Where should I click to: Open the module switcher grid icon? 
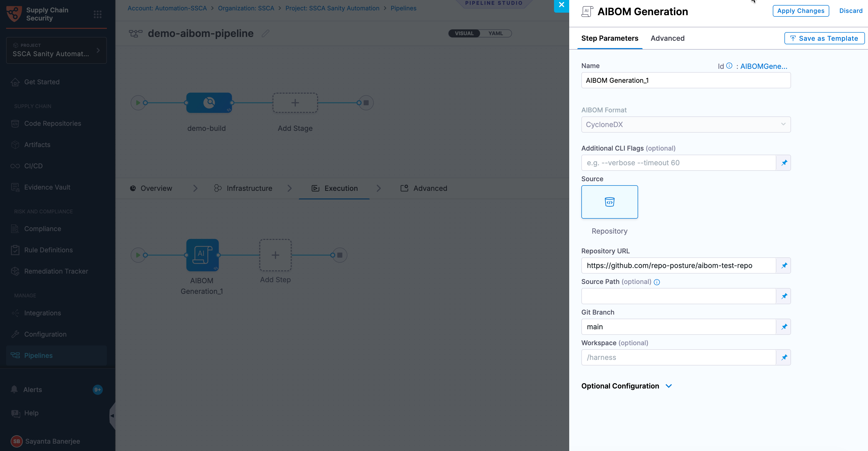(97, 14)
